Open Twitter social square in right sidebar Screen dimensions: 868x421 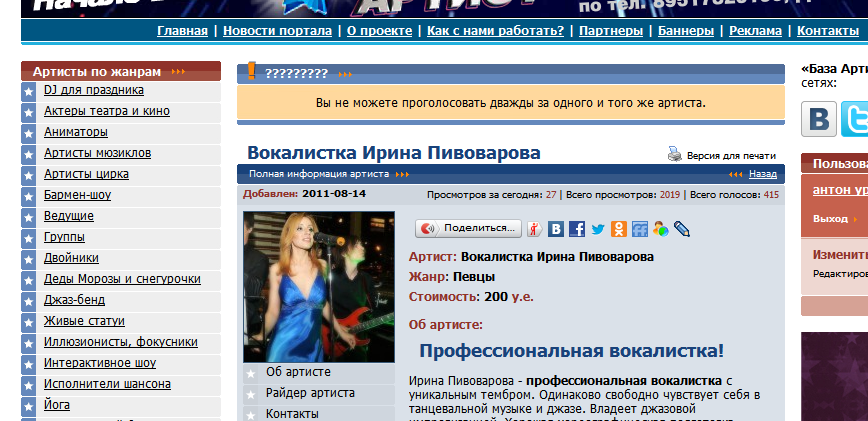pos(854,119)
